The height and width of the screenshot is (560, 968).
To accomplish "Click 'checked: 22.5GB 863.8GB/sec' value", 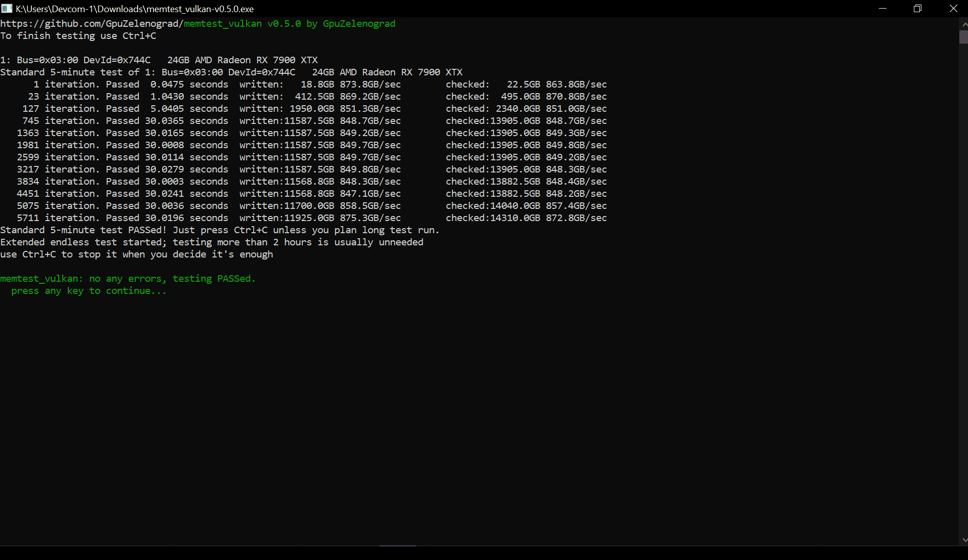I will [526, 84].
